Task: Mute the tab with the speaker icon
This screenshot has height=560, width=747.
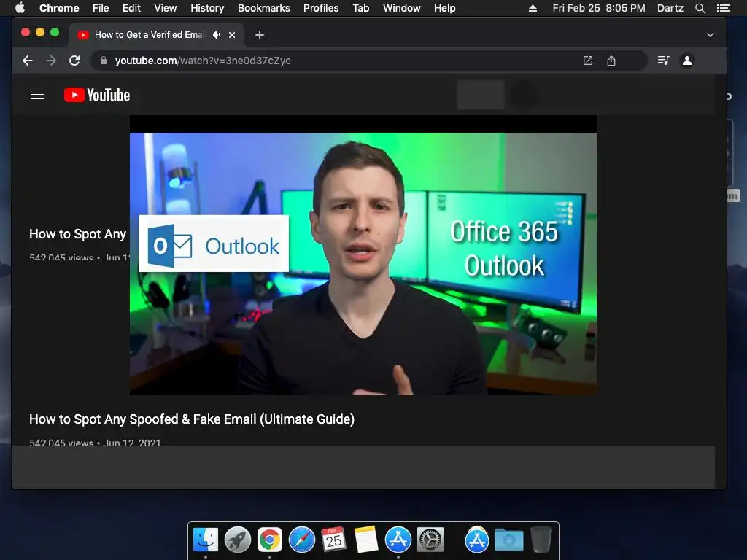Action: coord(217,35)
